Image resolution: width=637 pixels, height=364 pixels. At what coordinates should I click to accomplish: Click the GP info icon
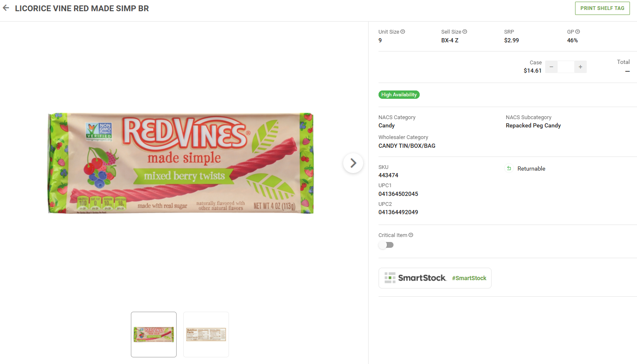point(578,32)
